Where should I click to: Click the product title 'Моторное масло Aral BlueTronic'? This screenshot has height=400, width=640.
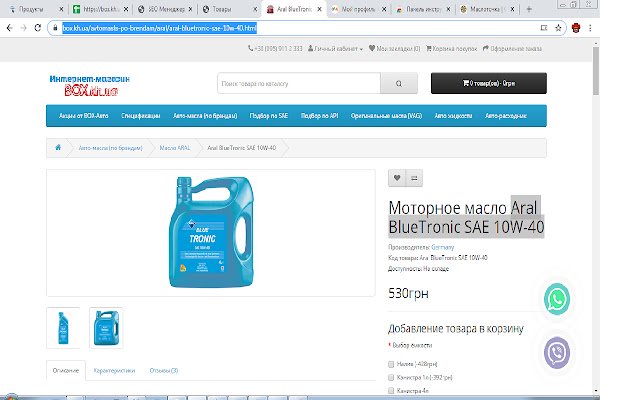pos(466,217)
